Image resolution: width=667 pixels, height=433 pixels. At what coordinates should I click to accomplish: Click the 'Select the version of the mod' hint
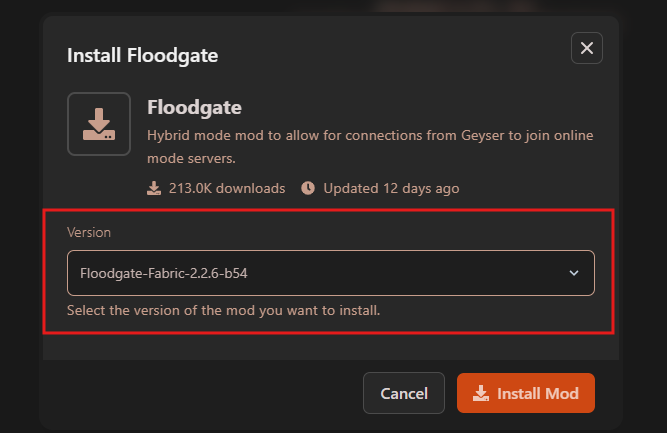click(223, 310)
